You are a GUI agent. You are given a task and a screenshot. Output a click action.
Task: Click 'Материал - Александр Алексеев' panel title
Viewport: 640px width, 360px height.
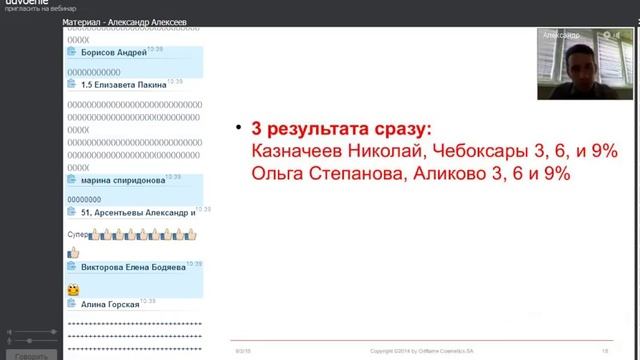(x=124, y=22)
